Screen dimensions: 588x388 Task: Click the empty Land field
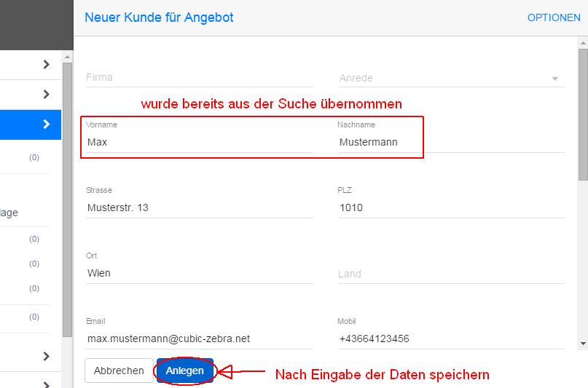tap(450, 274)
